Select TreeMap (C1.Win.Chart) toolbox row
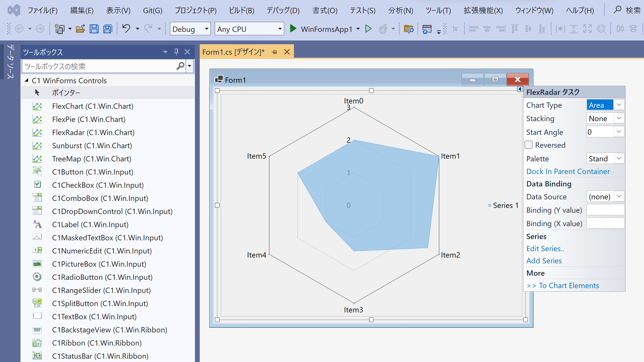This screenshot has width=644, height=362. (108, 159)
